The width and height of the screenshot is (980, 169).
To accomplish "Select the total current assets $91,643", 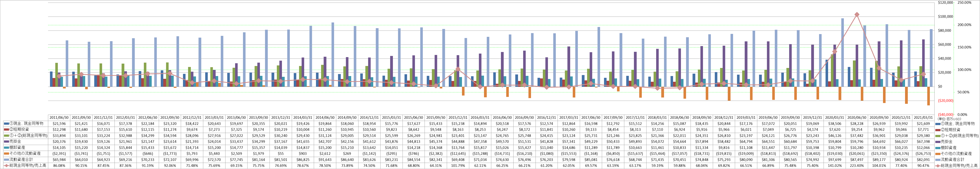I will [x=325, y=160].
